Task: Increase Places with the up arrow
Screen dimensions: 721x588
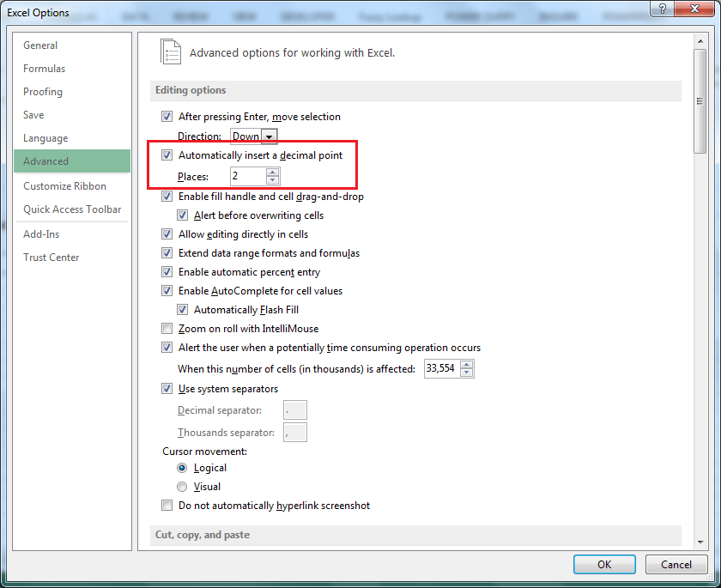Action: click(273, 173)
